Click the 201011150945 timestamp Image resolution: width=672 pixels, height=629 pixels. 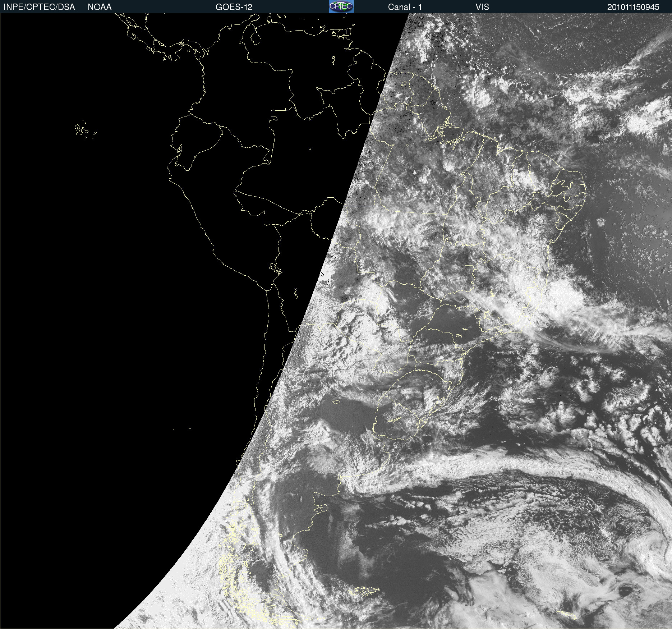[x=633, y=7]
